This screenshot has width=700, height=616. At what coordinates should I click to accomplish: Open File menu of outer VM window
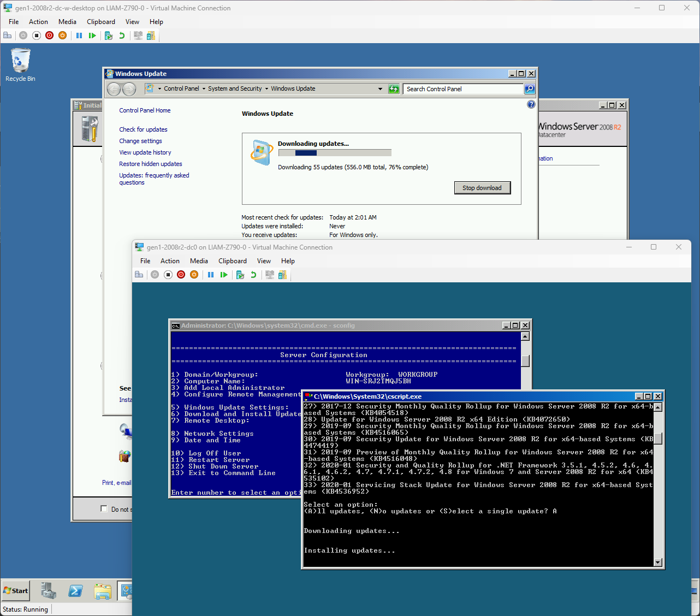[x=14, y=22]
